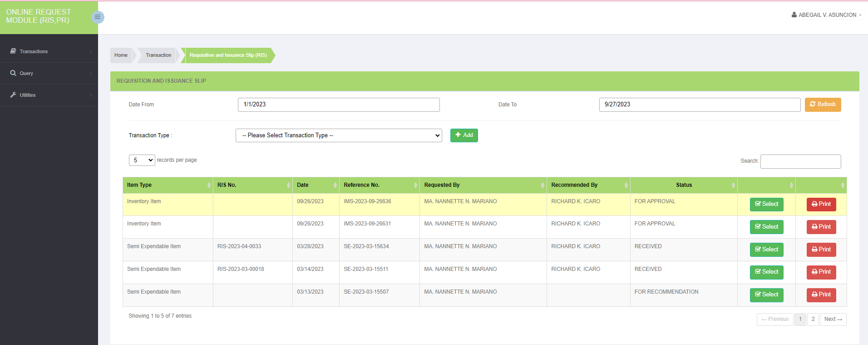Sort table by Date column arrows

click(335, 185)
